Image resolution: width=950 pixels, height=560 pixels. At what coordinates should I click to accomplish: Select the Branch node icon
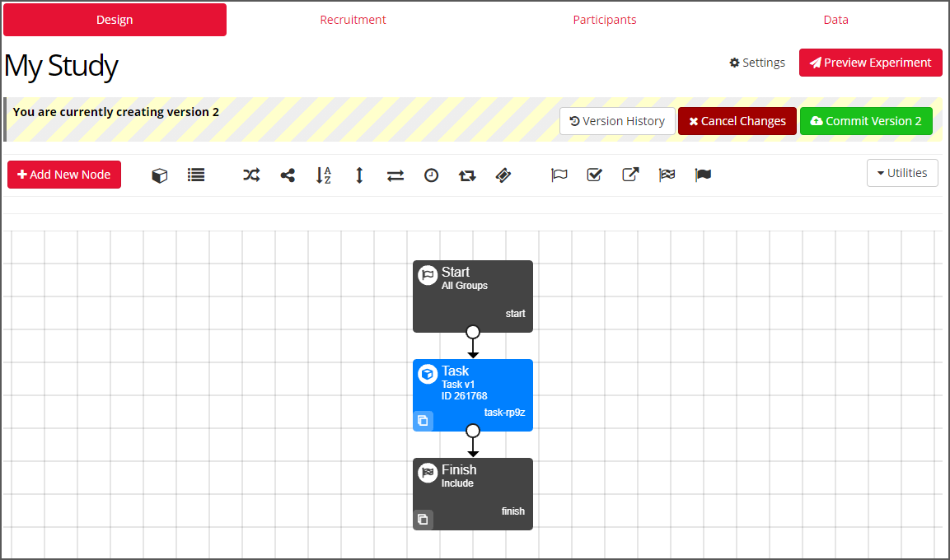(x=288, y=175)
